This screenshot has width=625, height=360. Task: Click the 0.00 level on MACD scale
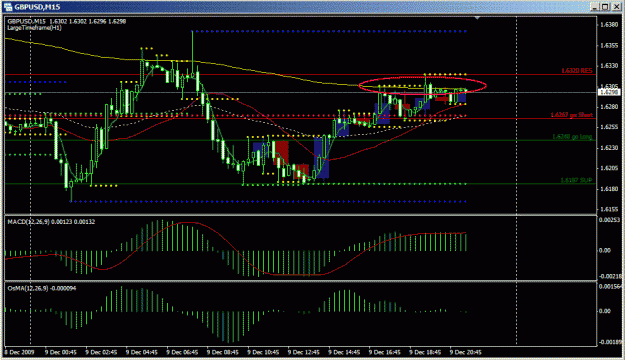coord(605,250)
